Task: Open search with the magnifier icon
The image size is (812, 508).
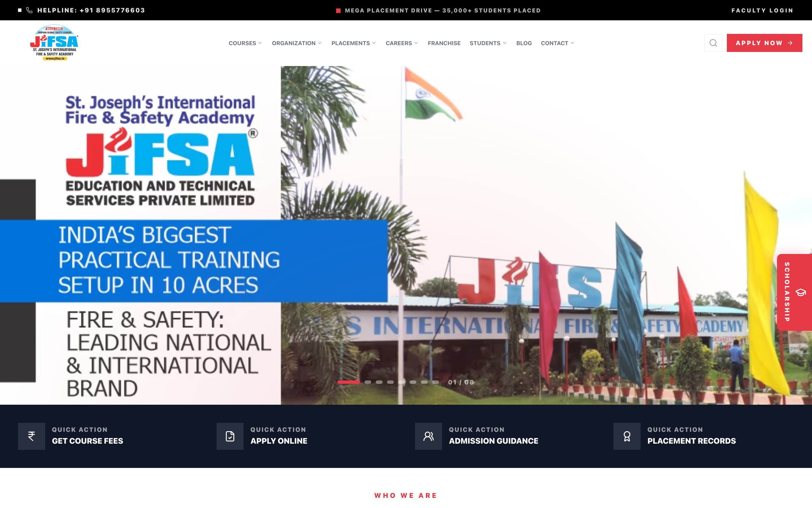Action: (x=713, y=43)
